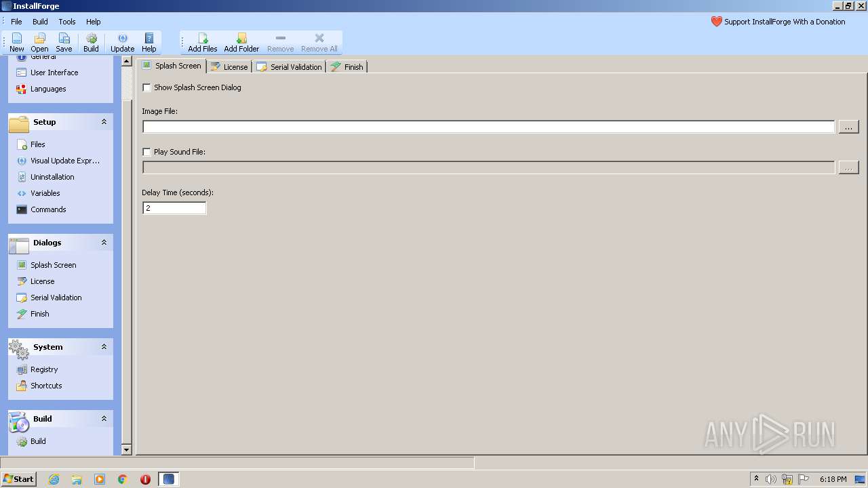Click the Update toolbar icon
Screen dimensions: 868x488
pyautogui.click(x=122, y=42)
